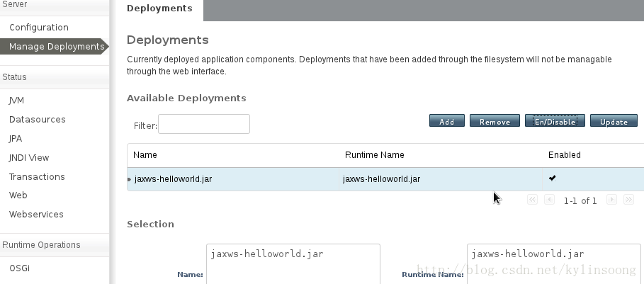Viewport: 644px width, 284px height.
Task: Go to last page of deployments
Action: pyautogui.click(x=628, y=200)
